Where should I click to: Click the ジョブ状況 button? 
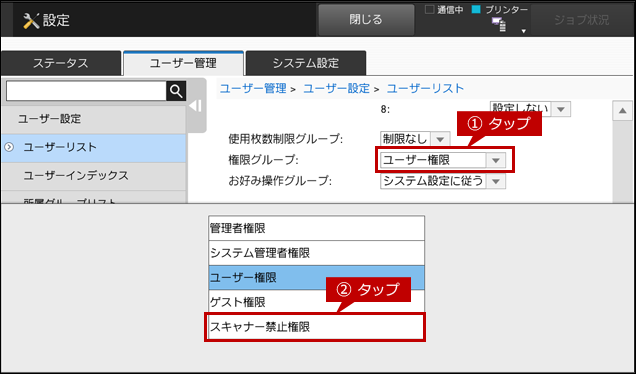pyautogui.click(x=582, y=19)
